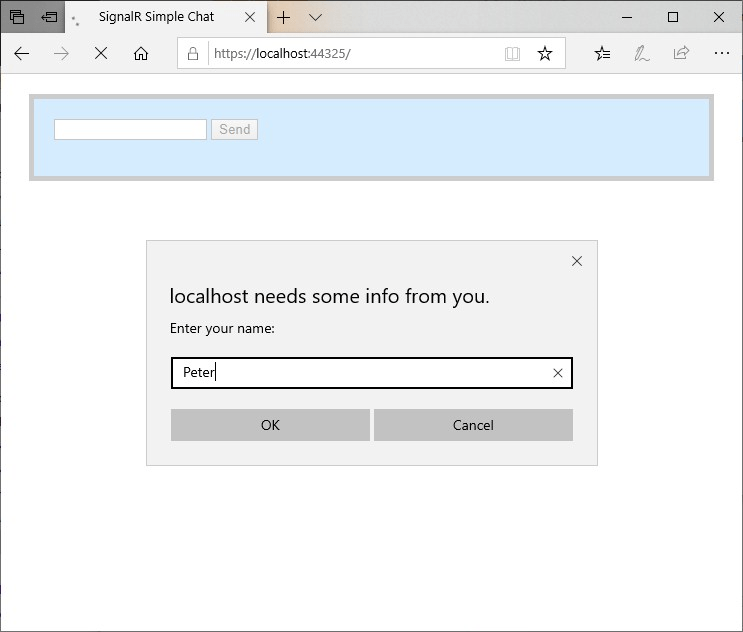Click the chat message input field
The image size is (743, 632).
click(x=130, y=129)
